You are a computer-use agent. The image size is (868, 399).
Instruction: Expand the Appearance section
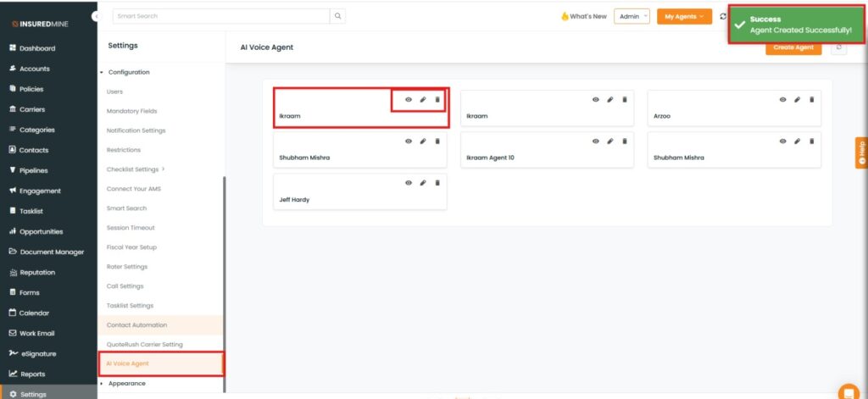(126, 384)
